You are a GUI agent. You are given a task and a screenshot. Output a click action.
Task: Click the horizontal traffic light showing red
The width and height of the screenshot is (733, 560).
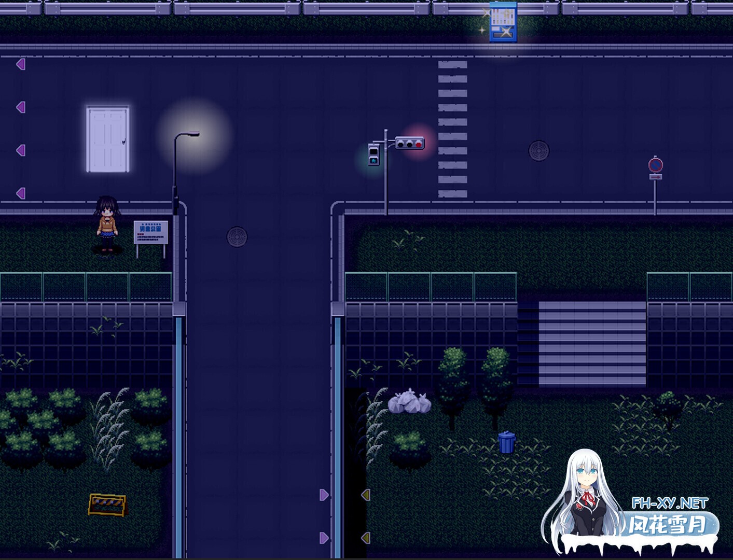[410, 143]
